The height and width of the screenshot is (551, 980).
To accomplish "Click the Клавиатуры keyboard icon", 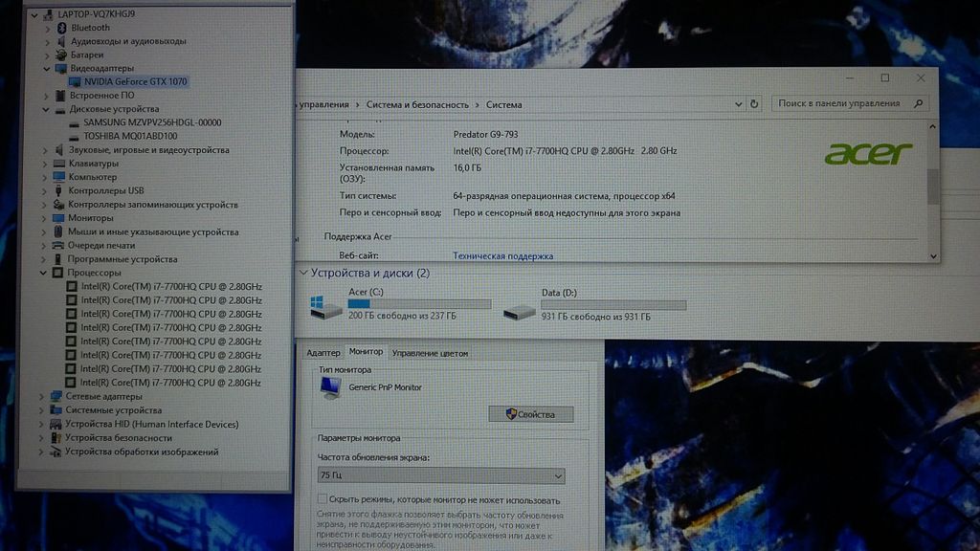I will point(59,164).
